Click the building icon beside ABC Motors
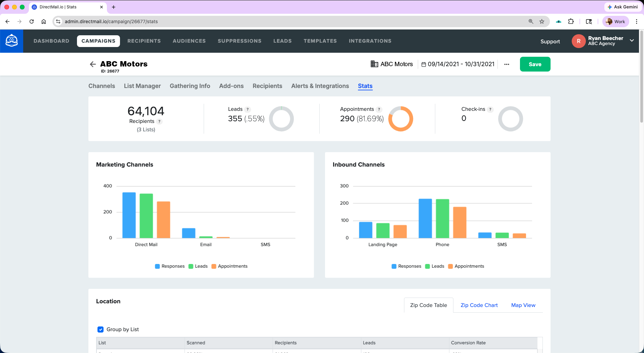 click(374, 64)
